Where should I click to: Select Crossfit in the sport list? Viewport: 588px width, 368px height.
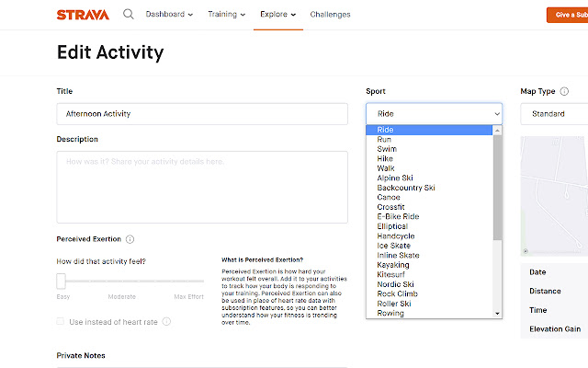pos(429,207)
